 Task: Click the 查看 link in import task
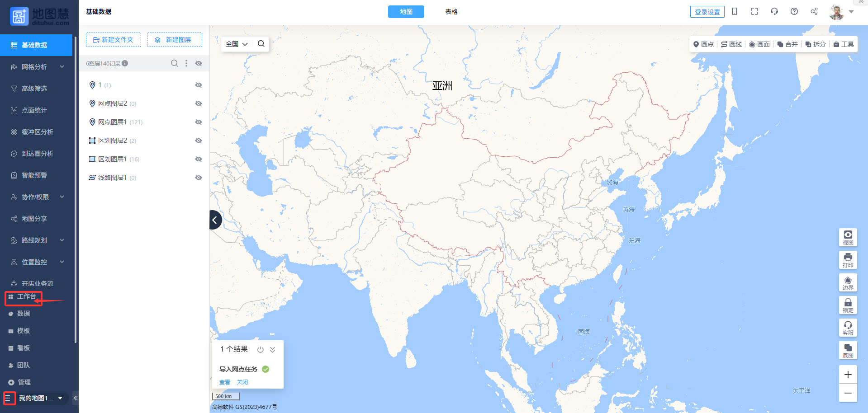point(225,382)
